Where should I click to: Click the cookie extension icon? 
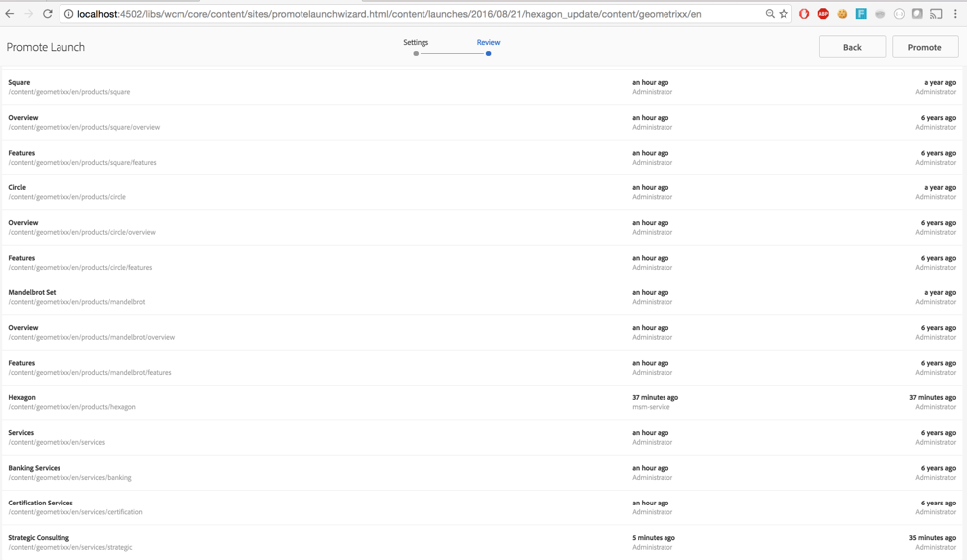tap(842, 14)
